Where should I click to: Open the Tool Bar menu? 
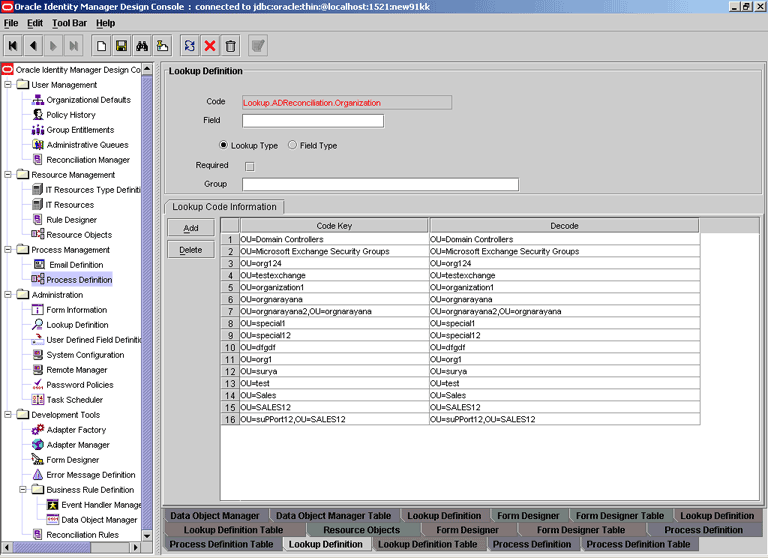click(x=69, y=23)
